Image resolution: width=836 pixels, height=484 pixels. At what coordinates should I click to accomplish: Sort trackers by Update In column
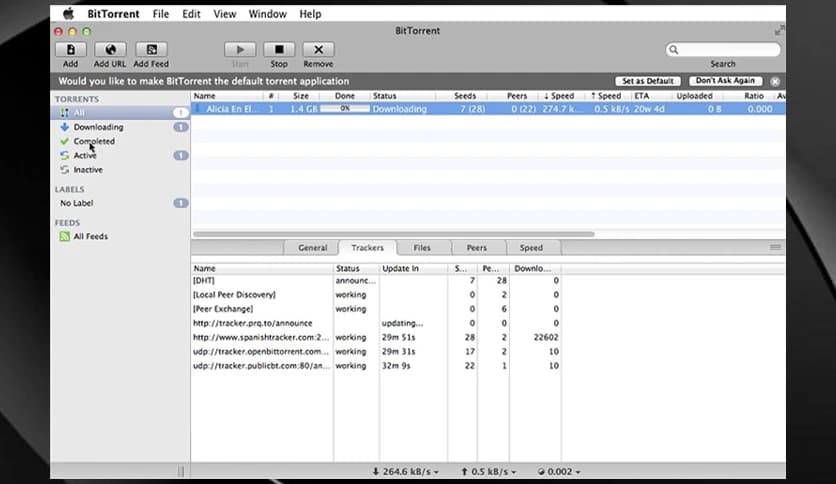(413, 269)
